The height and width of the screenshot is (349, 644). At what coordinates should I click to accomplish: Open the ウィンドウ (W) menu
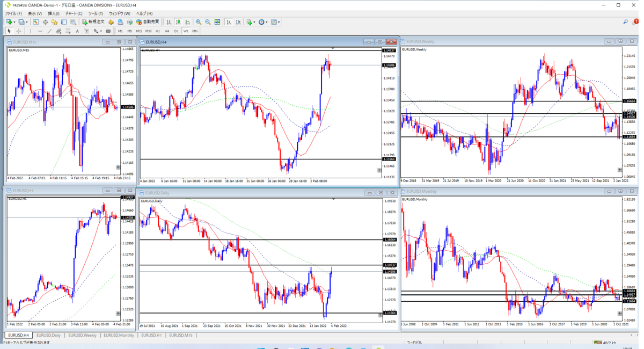119,13
